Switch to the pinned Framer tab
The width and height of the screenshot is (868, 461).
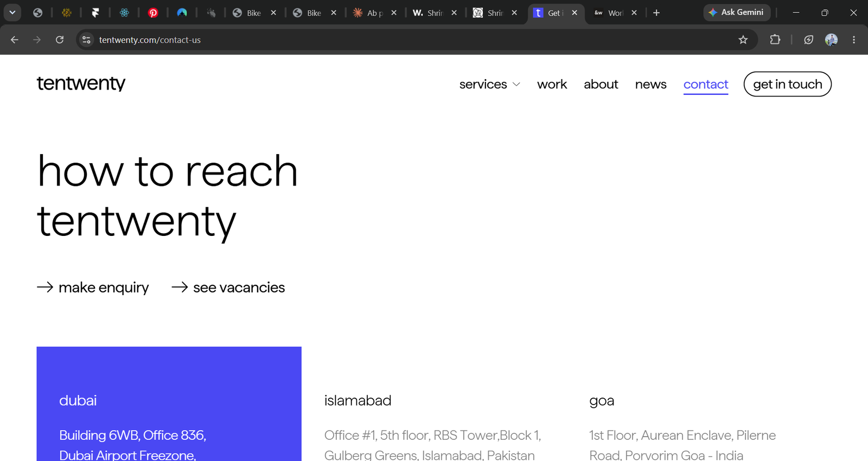click(x=95, y=12)
